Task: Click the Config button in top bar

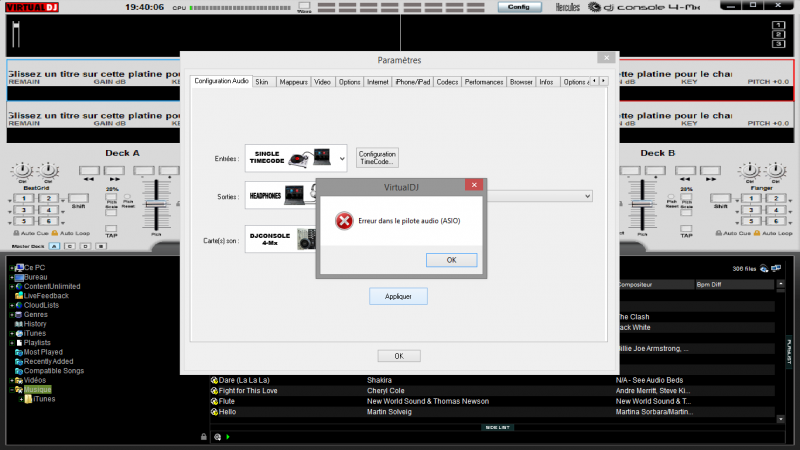Action: (x=519, y=7)
